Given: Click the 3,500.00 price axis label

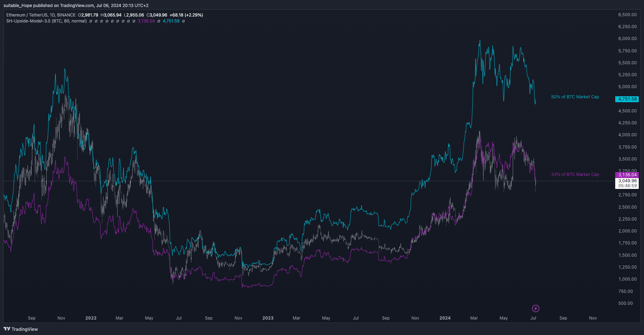Looking at the screenshot, I should pyautogui.click(x=628, y=159).
